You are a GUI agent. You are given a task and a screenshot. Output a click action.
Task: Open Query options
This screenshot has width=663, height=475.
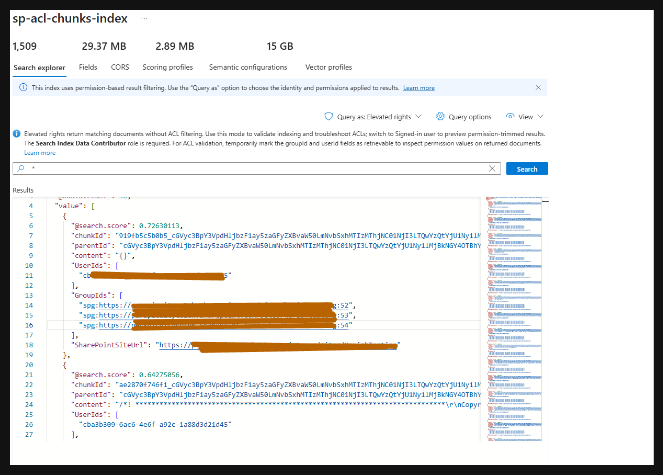pyautogui.click(x=464, y=117)
